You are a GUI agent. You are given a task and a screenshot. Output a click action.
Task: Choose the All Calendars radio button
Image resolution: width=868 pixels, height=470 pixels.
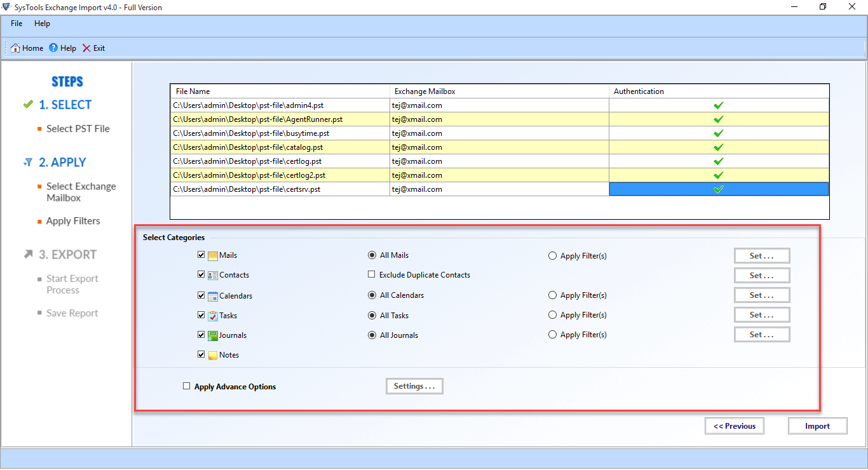click(372, 295)
